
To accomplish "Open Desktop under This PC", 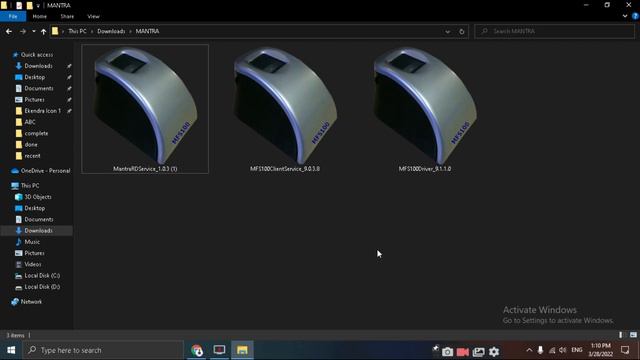I will click(35, 208).
